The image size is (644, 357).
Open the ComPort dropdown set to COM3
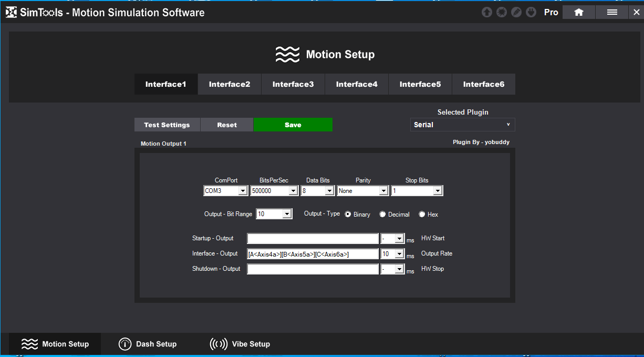pyautogui.click(x=226, y=191)
